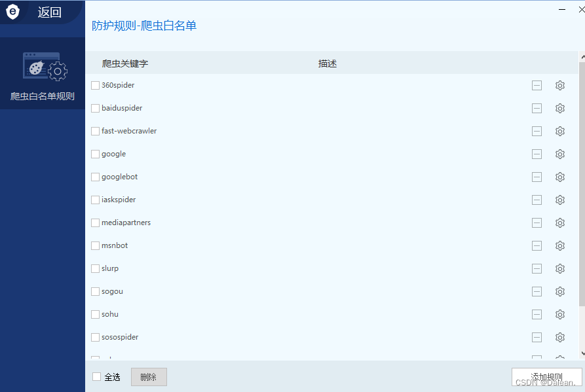The height and width of the screenshot is (392, 585).
Task: Tick the googlebot checkbox
Action: 95,177
